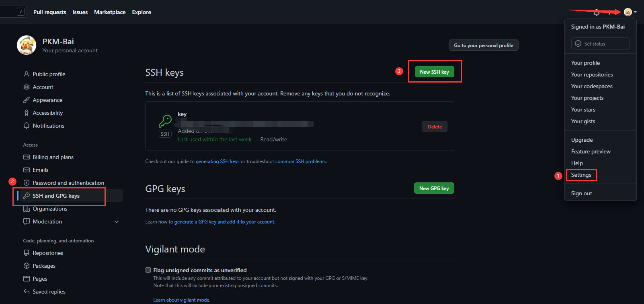Click the Appearance paintbrush icon
This screenshot has height=304, width=644.
[x=27, y=100]
